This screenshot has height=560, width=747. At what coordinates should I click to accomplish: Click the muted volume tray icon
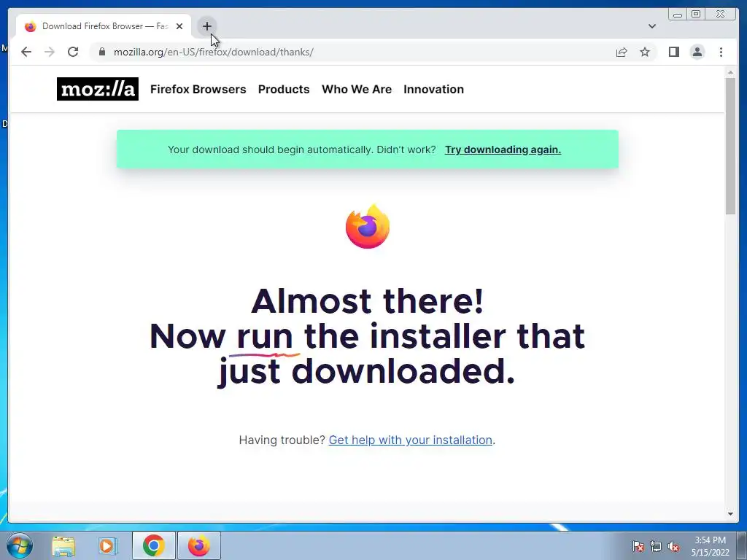(x=673, y=546)
